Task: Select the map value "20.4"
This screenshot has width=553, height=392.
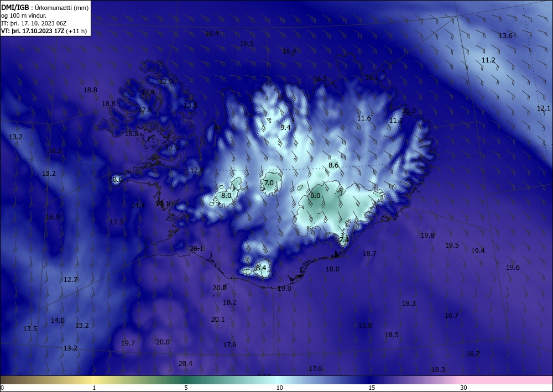Action: 185,363
